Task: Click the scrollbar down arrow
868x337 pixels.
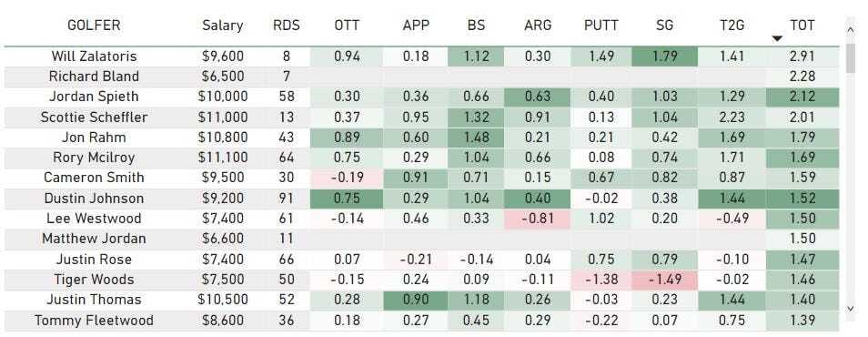Action: [x=851, y=308]
